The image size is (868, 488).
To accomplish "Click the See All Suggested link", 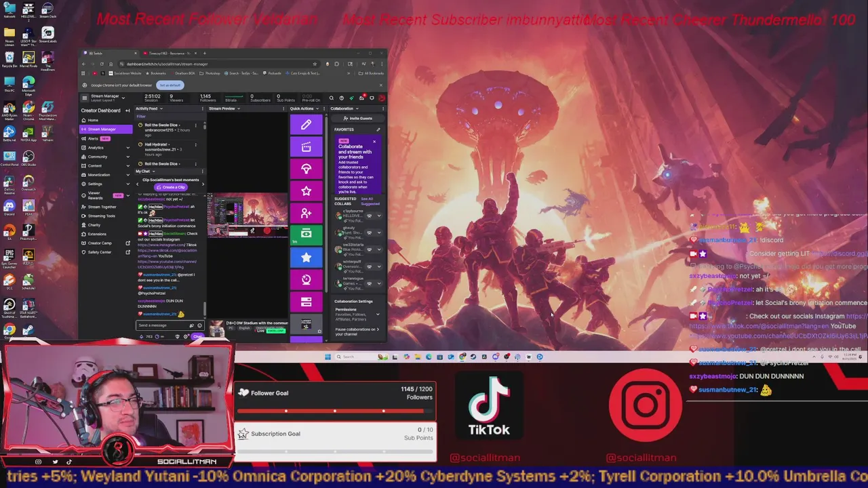I will [370, 201].
